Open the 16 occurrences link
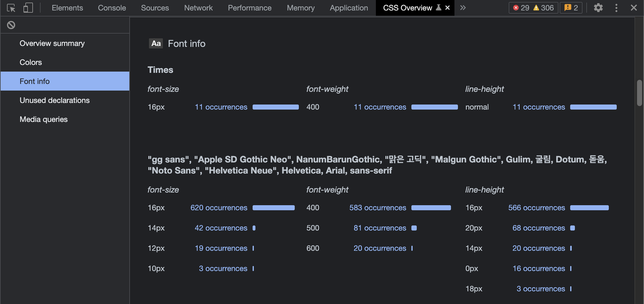644x304 pixels. click(x=539, y=269)
